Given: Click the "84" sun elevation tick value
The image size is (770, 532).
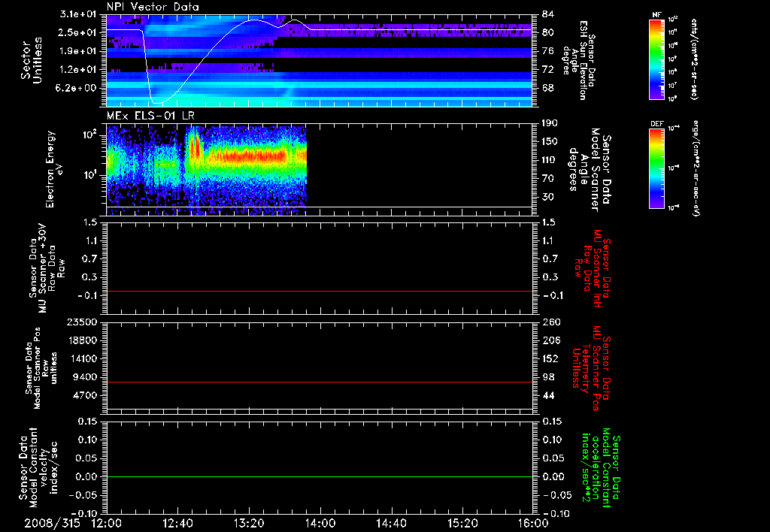Looking at the screenshot, I should tap(547, 14).
